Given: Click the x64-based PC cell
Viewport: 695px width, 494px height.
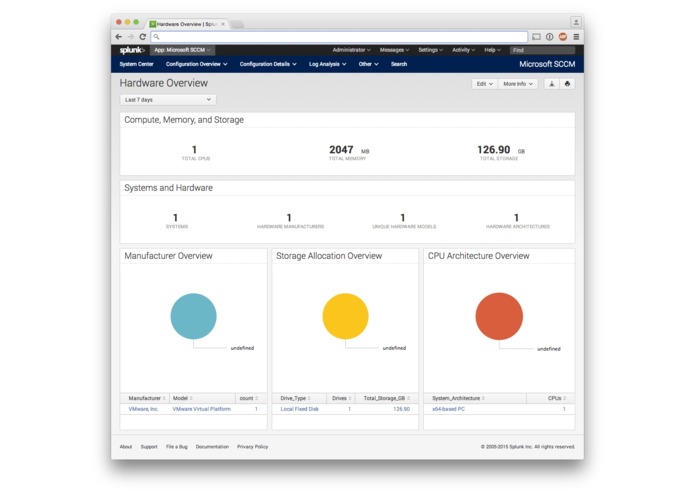Looking at the screenshot, I should (x=449, y=409).
